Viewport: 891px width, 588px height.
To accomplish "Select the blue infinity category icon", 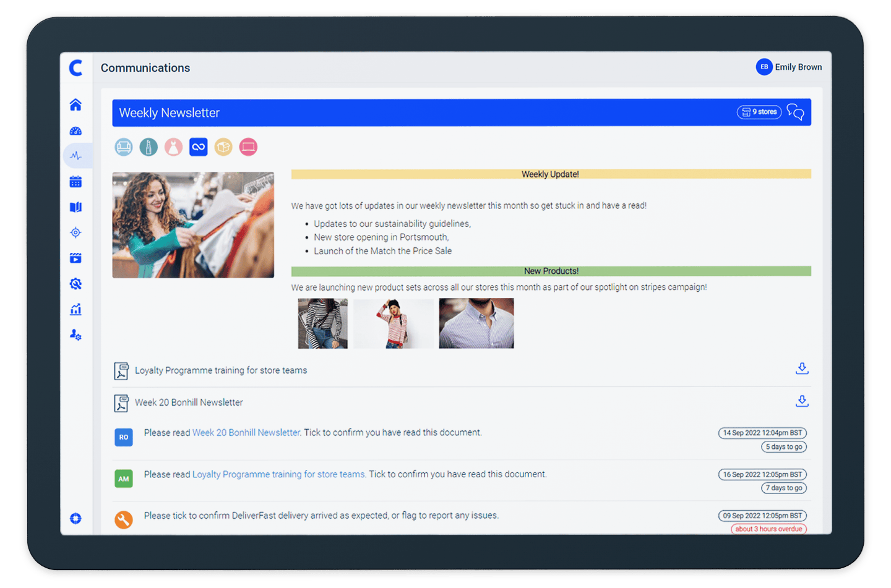I will [x=198, y=147].
